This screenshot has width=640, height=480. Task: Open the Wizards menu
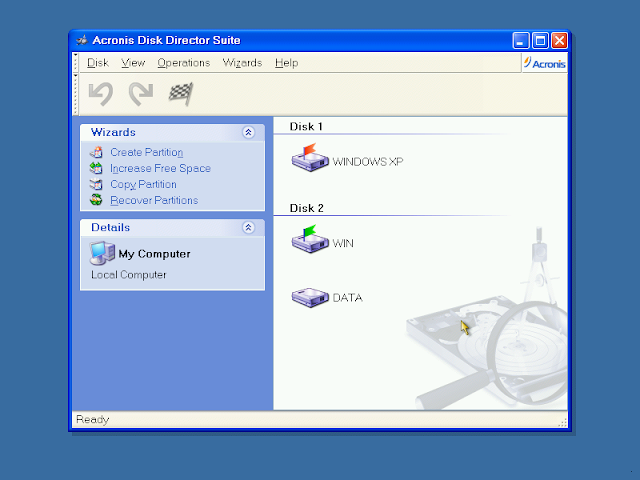coord(242,63)
